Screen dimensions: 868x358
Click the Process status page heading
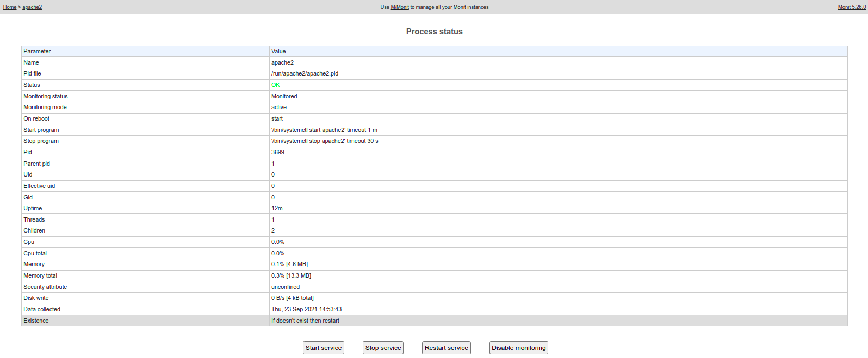coord(435,32)
